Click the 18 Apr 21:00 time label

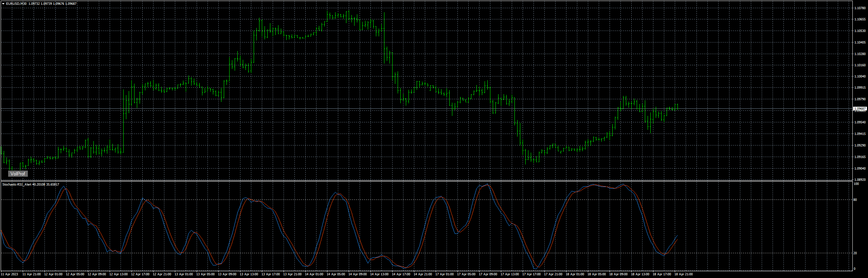pyautogui.click(x=684, y=274)
